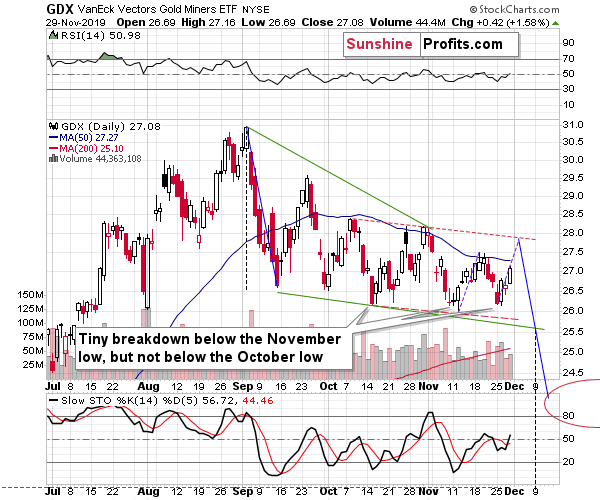
Task: Click the 29.5 price axis label
Action: point(573,178)
